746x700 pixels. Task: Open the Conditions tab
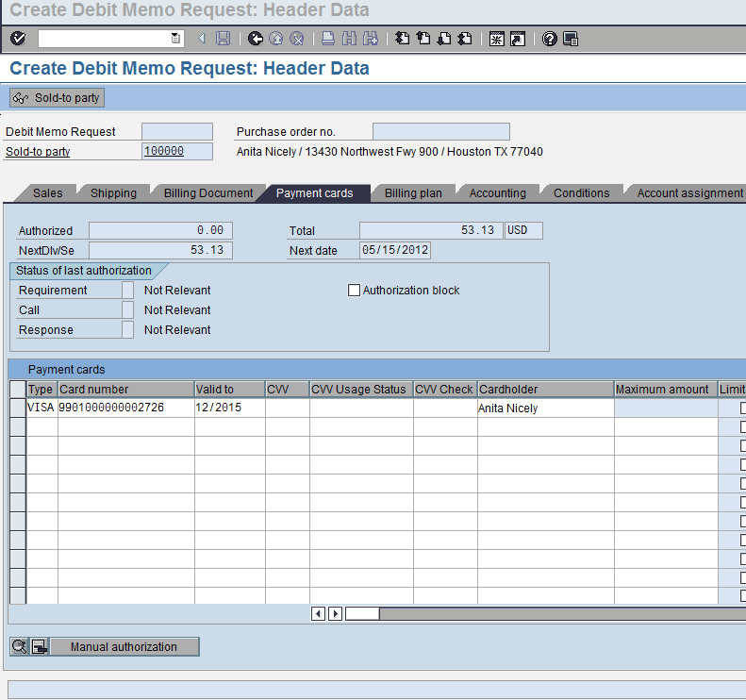[x=581, y=193]
